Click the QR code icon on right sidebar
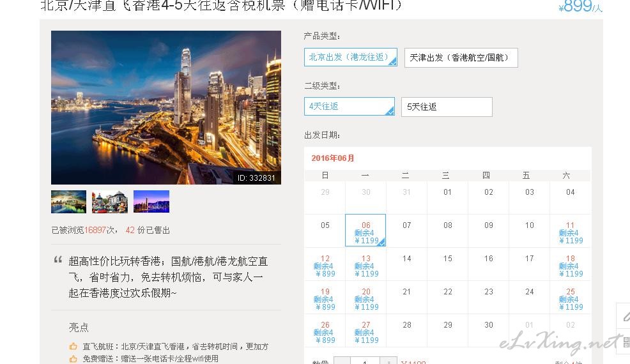Image resolution: width=630 pixels, height=364 pixels. pyautogui.click(x=626, y=342)
